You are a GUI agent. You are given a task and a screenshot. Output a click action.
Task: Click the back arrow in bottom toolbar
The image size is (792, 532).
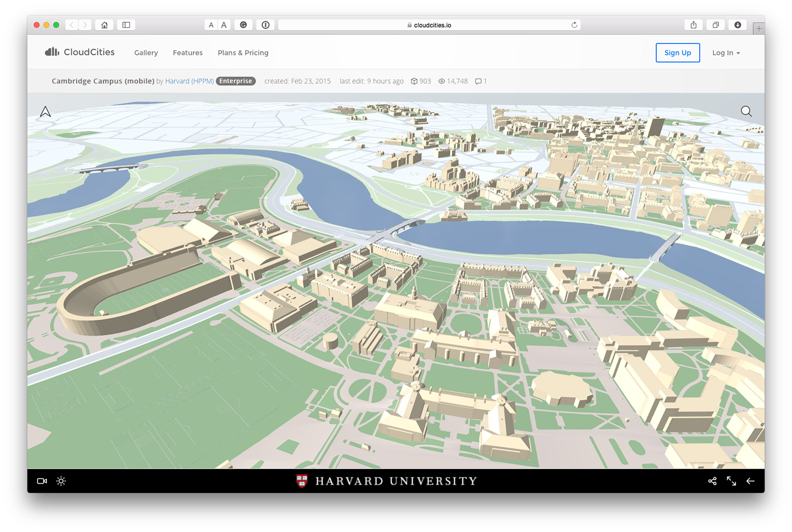pos(750,481)
